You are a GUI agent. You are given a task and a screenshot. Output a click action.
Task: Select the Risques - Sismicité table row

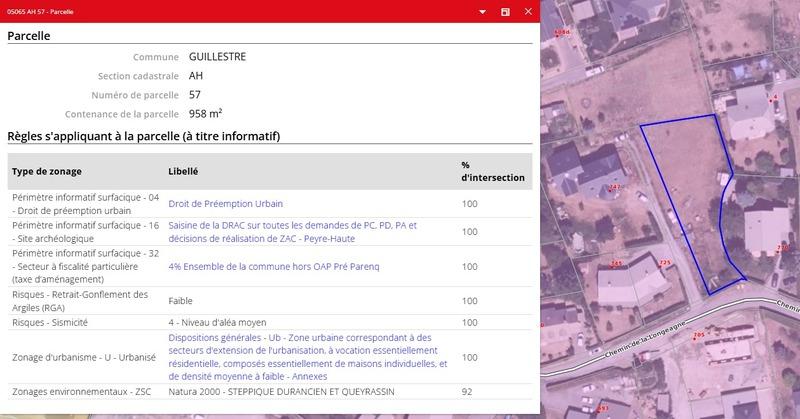(x=270, y=323)
